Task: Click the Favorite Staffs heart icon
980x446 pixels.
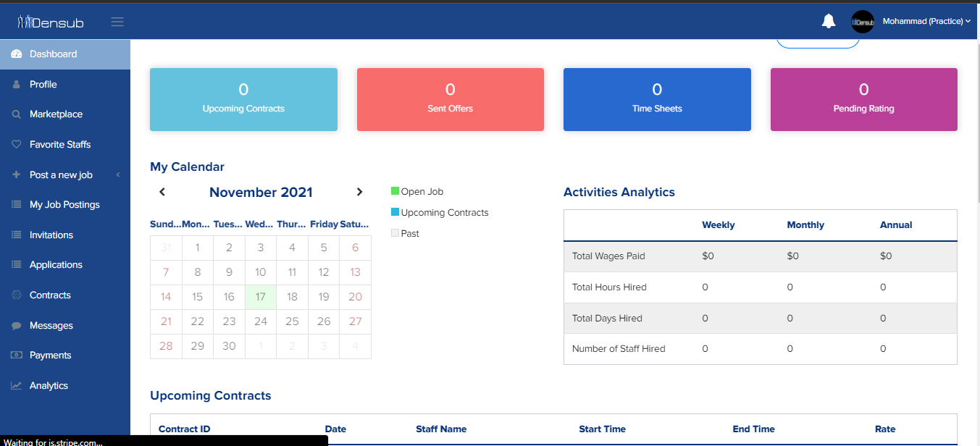Action: pos(17,145)
